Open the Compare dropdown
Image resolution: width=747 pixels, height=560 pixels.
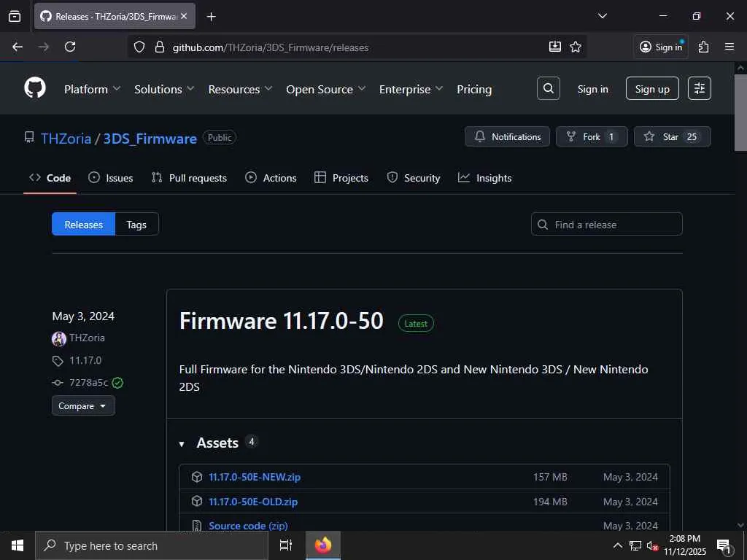pyautogui.click(x=83, y=405)
